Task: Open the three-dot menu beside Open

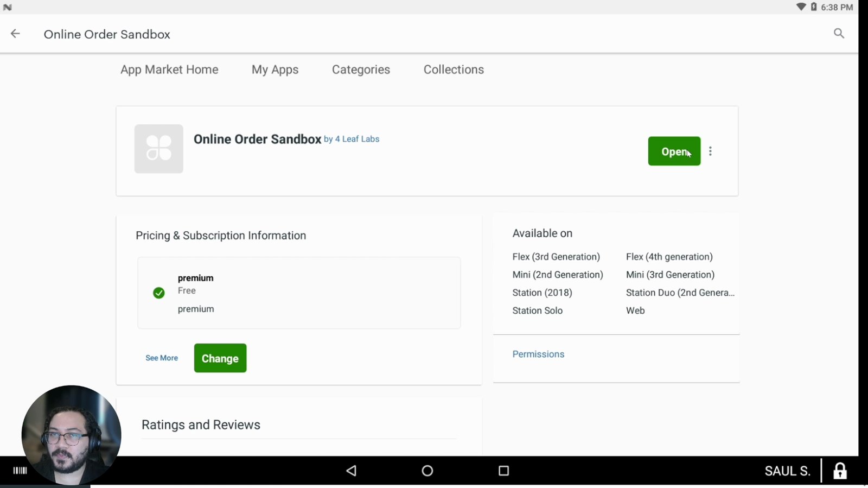Action: 710,151
